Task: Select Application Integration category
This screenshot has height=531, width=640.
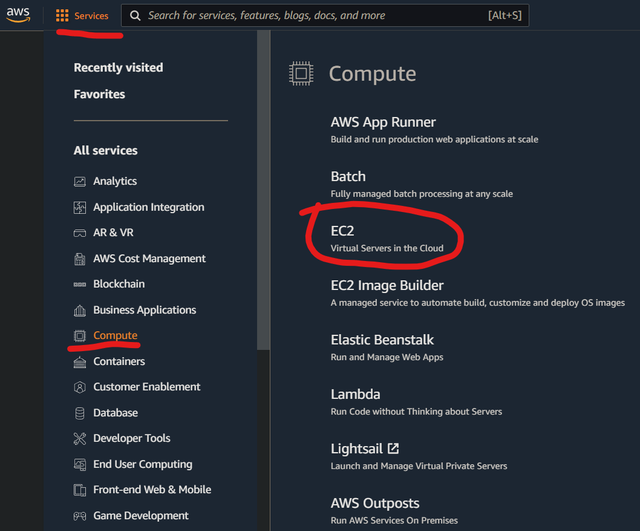Action: point(149,207)
